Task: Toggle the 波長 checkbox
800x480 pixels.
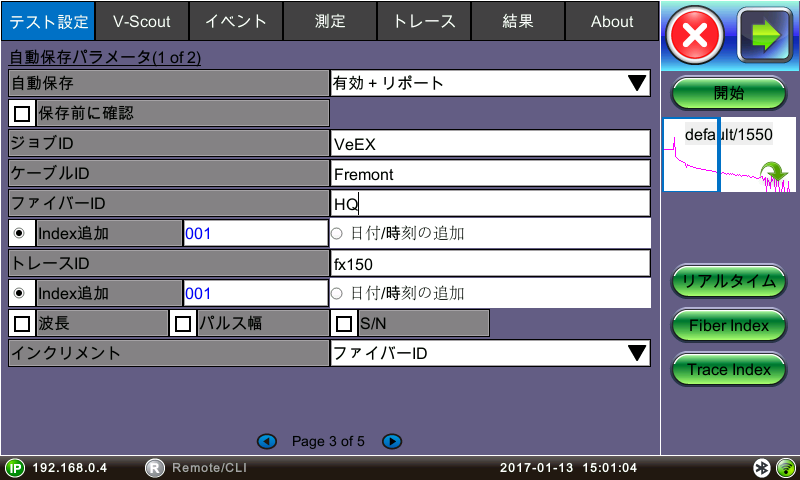Action: click(x=22, y=323)
